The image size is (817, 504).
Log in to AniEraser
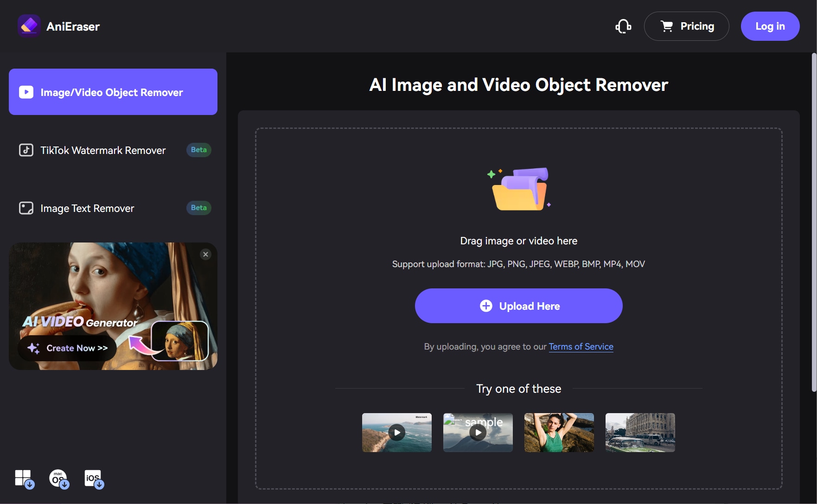point(770,26)
